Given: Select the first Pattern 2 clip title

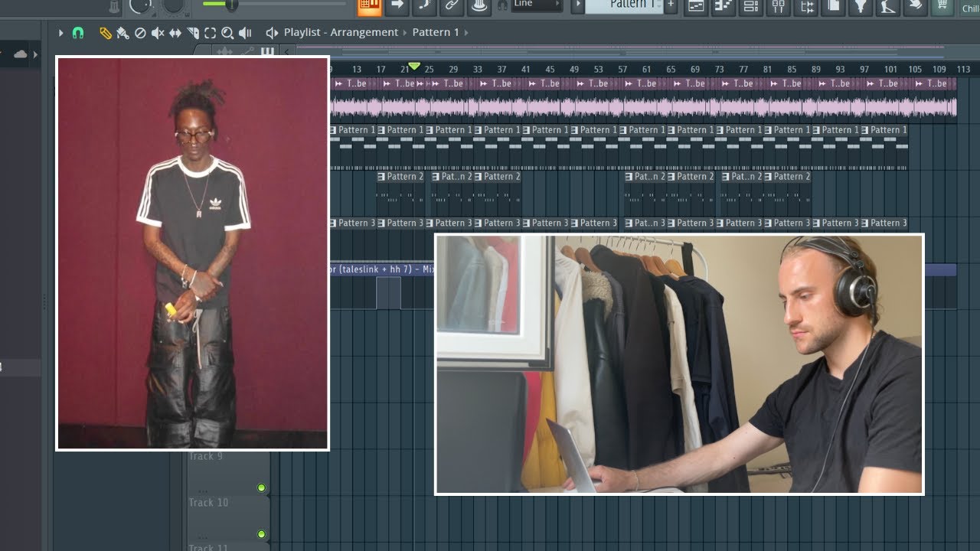Looking at the screenshot, I should (x=405, y=177).
